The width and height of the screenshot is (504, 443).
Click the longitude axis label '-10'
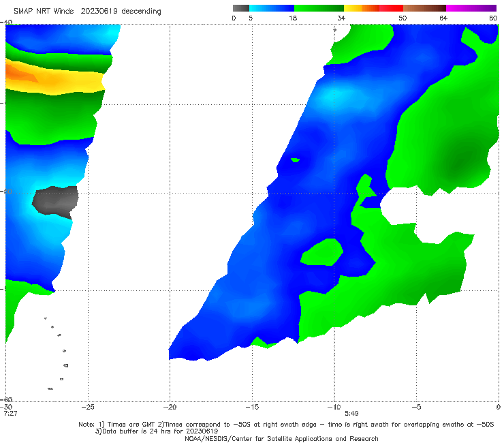tap(334, 407)
